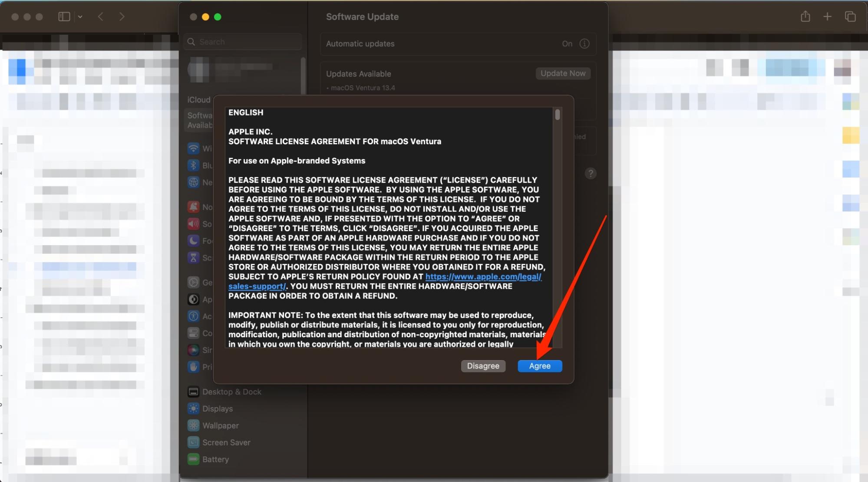Click the Focus moon icon in sidebar

click(x=193, y=241)
